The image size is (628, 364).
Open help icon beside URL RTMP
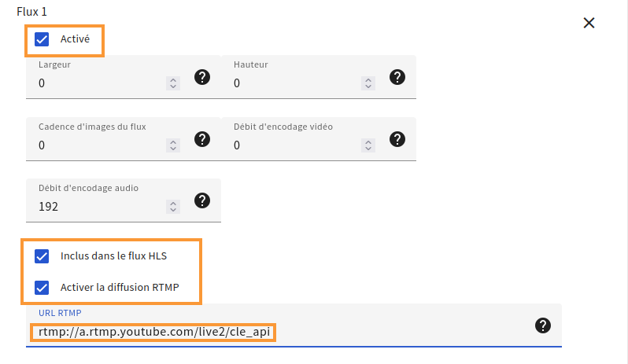(x=543, y=325)
